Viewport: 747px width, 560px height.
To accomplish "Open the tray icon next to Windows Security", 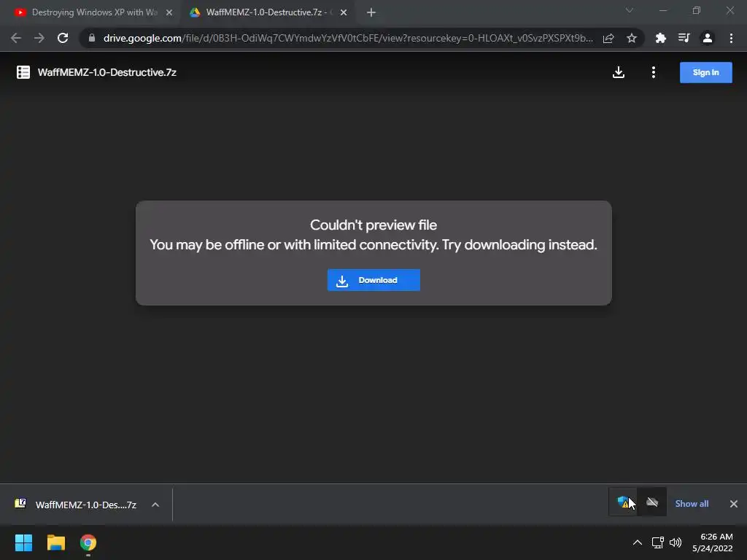I will point(652,502).
